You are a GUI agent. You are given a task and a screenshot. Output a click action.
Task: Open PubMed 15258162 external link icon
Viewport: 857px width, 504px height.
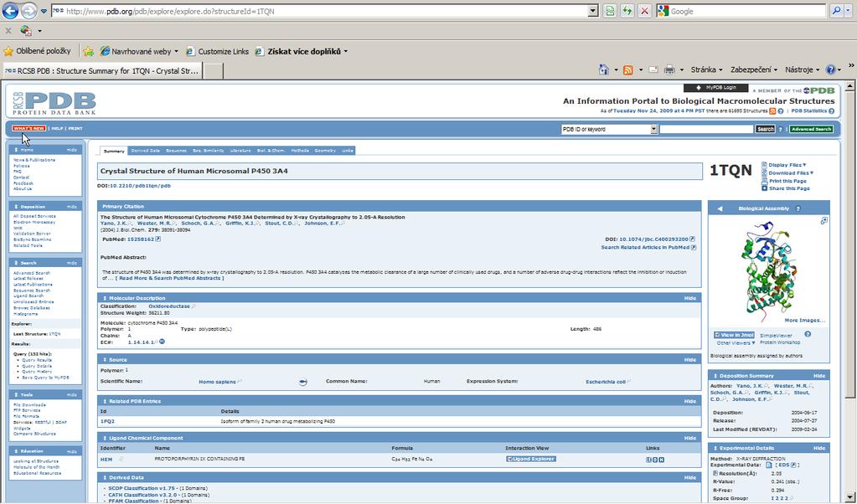(158, 239)
